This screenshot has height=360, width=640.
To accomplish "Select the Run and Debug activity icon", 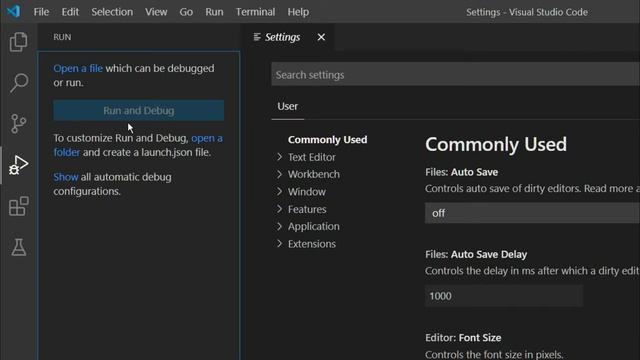I will pyautogui.click(x=18, y=165).
